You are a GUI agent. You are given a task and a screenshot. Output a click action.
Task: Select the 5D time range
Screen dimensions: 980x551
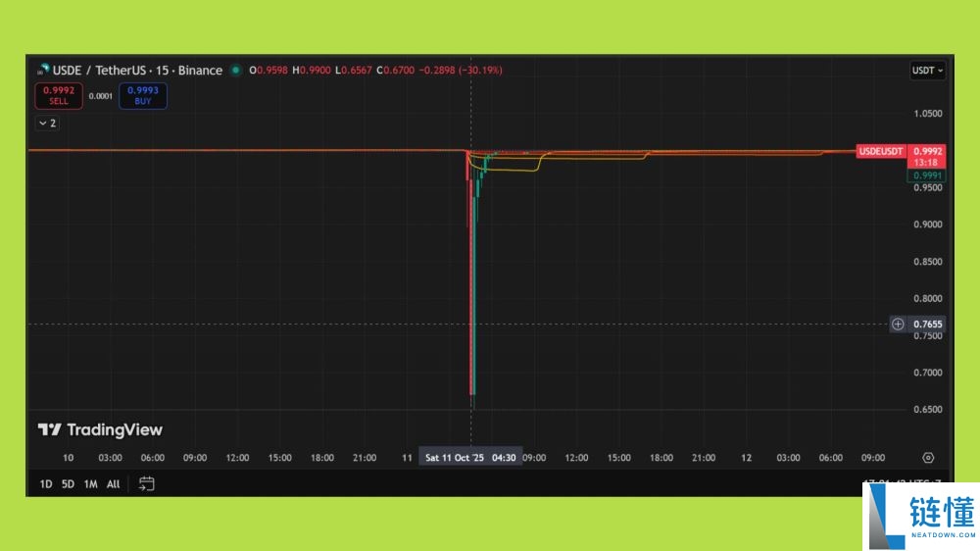click(68, 483)
